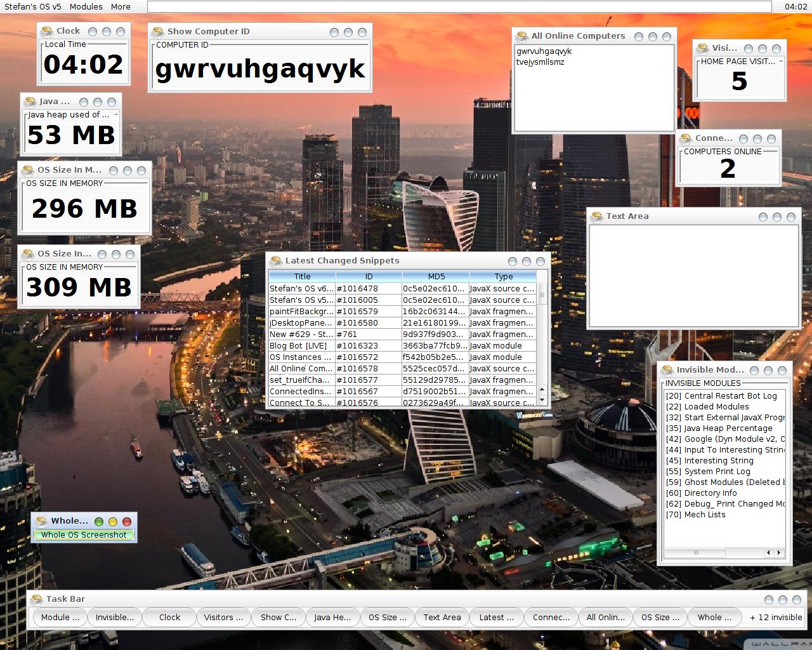
Task: Click the Latest Changed Snippets window icon
Action: (x=275, y=262)
